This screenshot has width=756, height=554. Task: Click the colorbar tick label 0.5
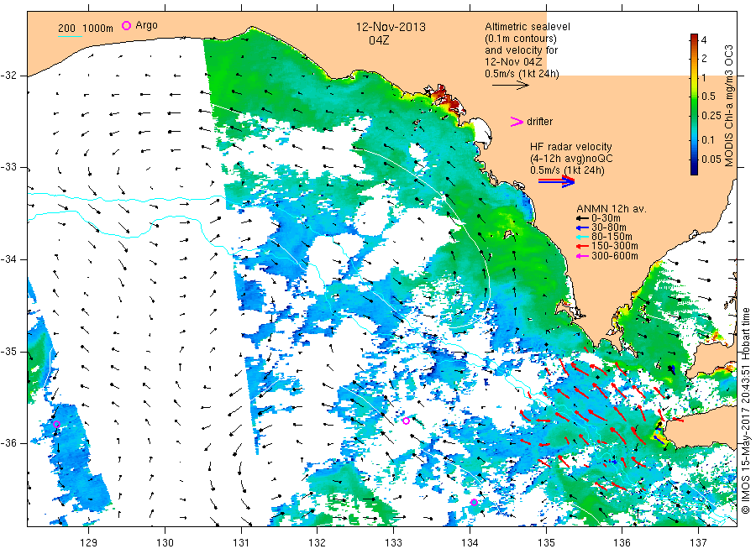pyautogui.click(x=709, y=97)
